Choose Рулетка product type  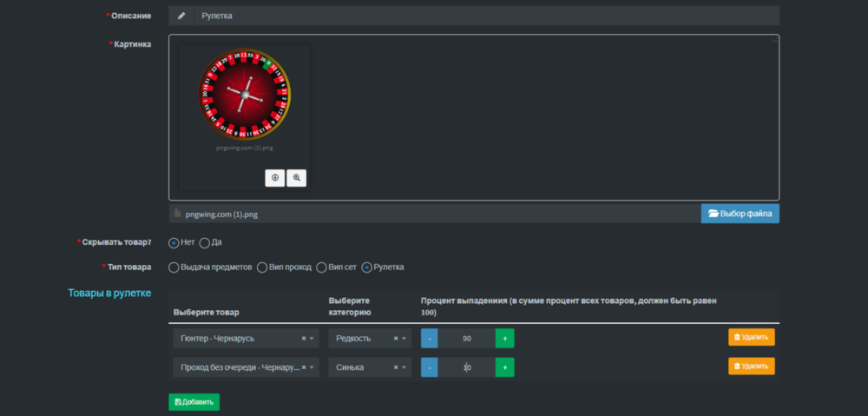(x=366, y=267)
